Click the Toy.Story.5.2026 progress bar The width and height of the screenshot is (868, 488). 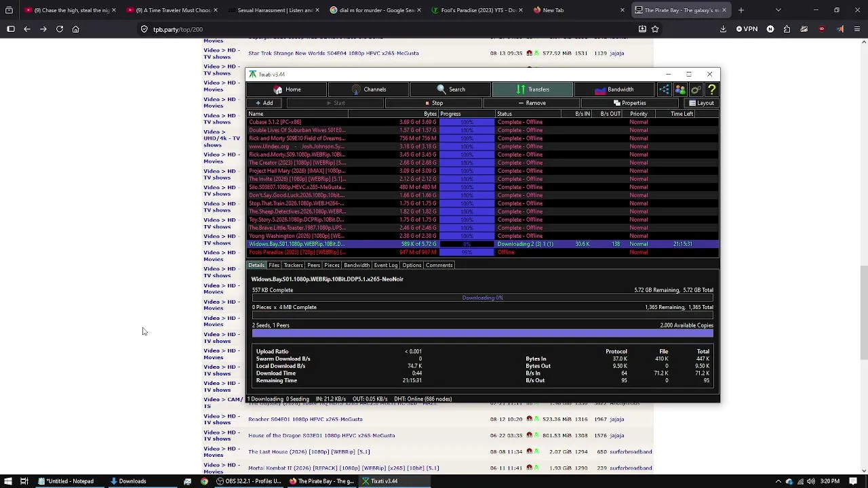coord(467,220)
